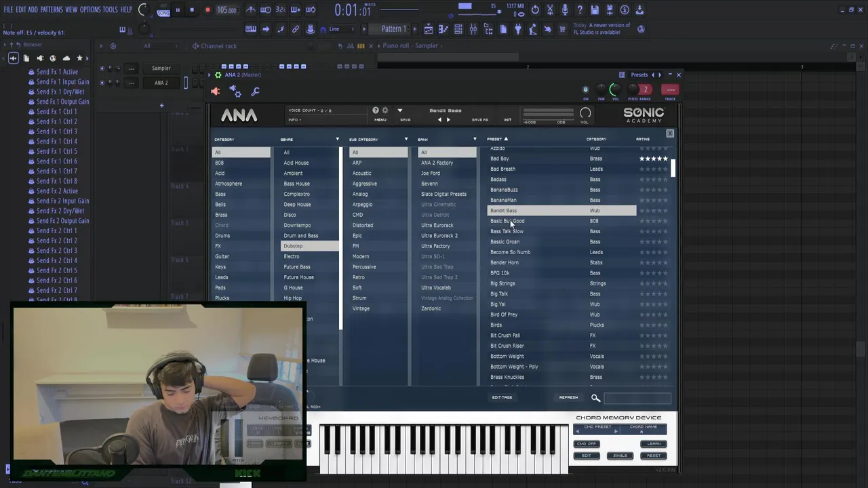Open the piano roll view icon
The image size is (868, 488).
443,29
